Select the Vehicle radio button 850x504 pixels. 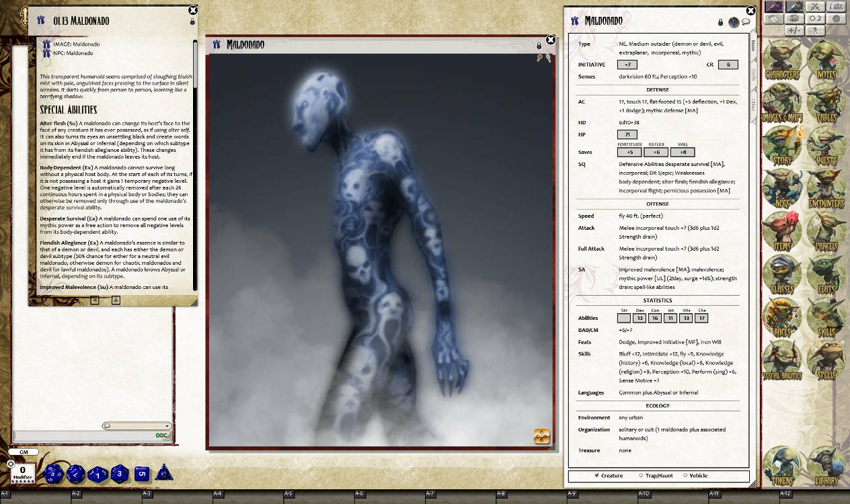pos(685,476)
